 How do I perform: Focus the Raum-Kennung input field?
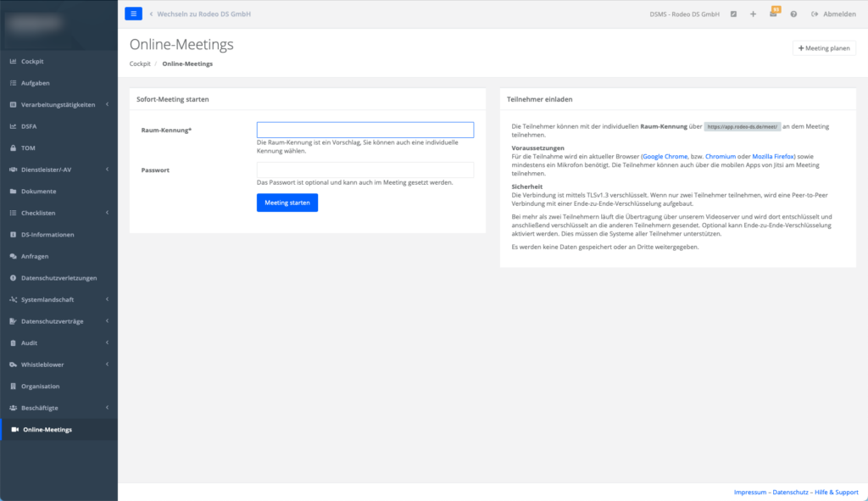(x=364, y=130)
